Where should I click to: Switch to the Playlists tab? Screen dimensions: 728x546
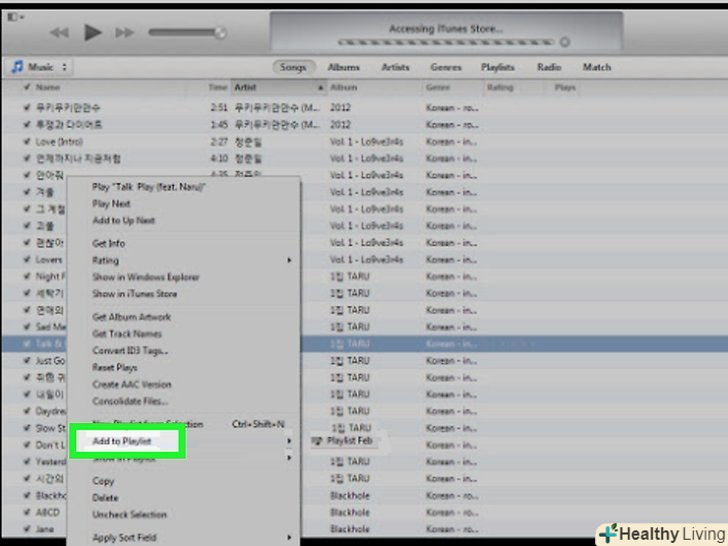coord(498,67)
